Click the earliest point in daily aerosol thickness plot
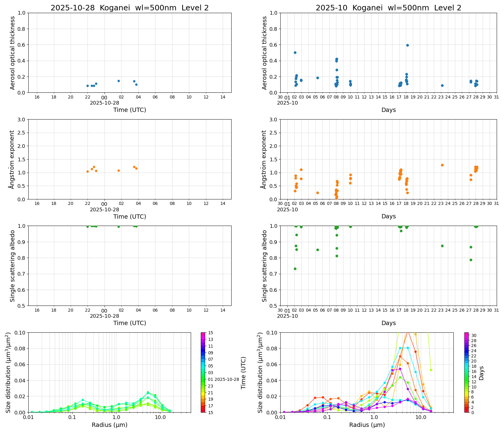The image size is (504, 433). click(87, 86)
